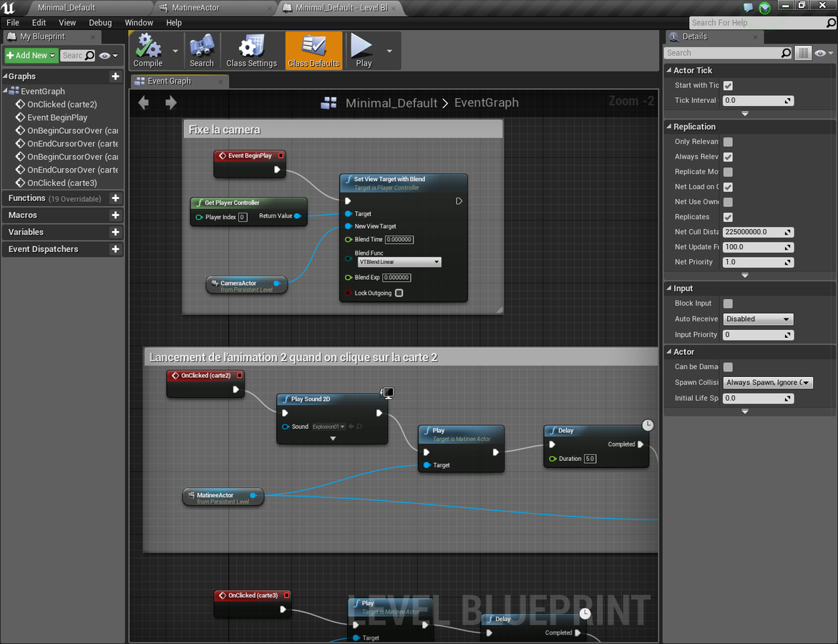The image size is (838, 644).
Task: Open the Edit menu
Action: click(x=39, y=22)
